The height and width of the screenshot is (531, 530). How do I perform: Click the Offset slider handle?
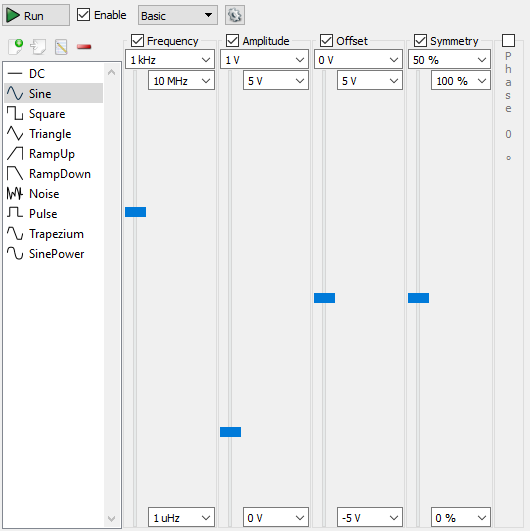(324, 298)
